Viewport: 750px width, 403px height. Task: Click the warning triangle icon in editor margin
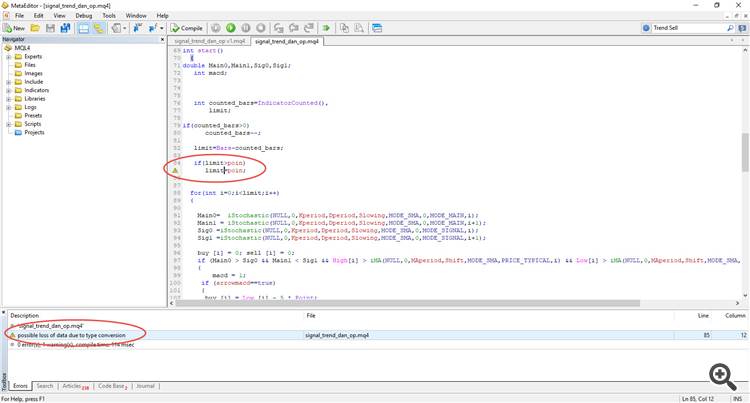[x=174, y=171]
